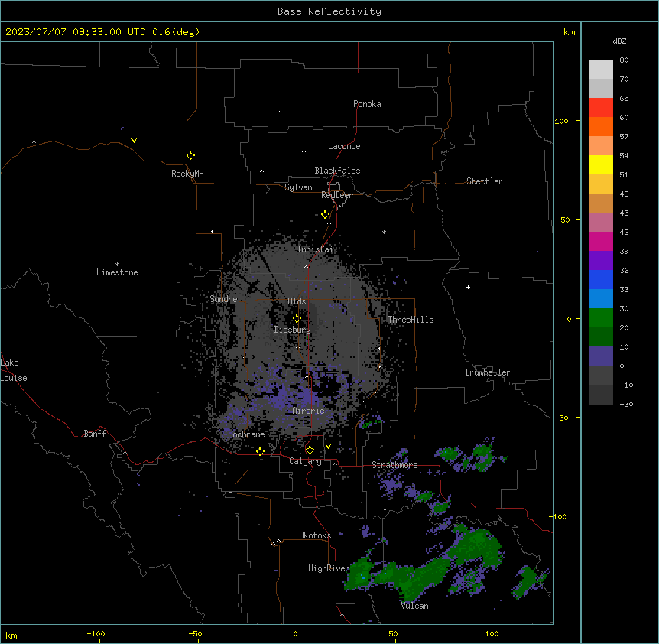Click the blue 36 dBZ legend swatch

(601, 279)
